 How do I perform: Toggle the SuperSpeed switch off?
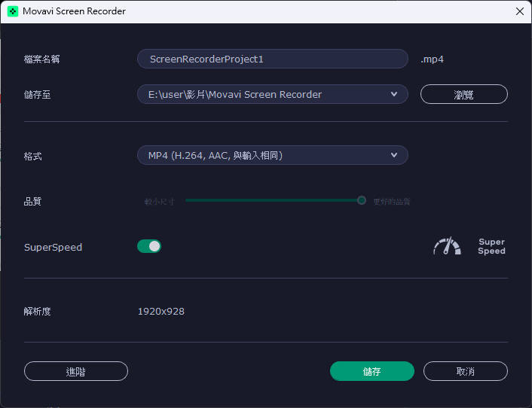[x=149, y=246]
